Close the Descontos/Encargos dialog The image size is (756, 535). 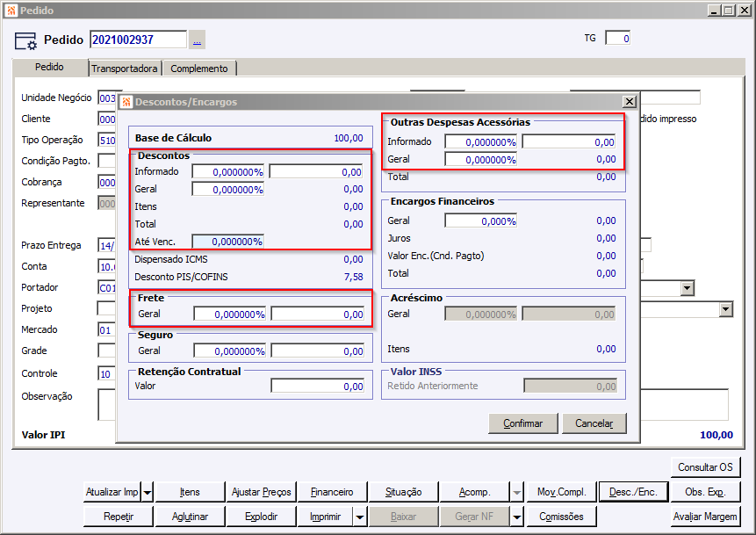(x=630, y=102)
